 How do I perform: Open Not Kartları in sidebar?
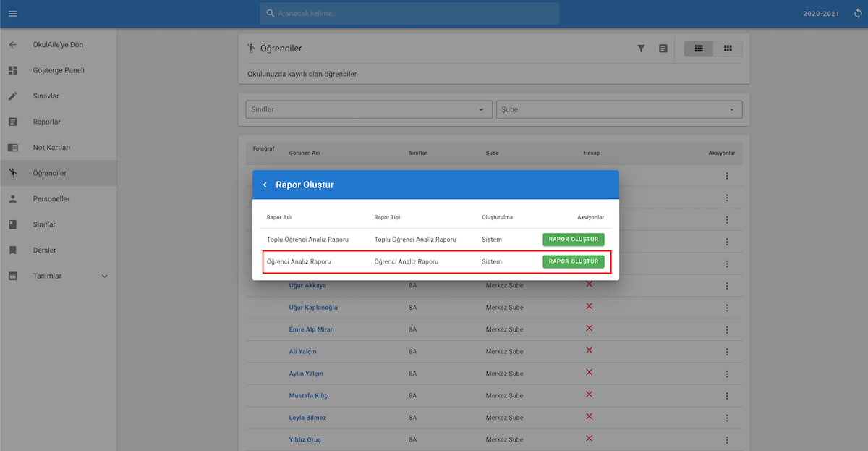[58, 148]
